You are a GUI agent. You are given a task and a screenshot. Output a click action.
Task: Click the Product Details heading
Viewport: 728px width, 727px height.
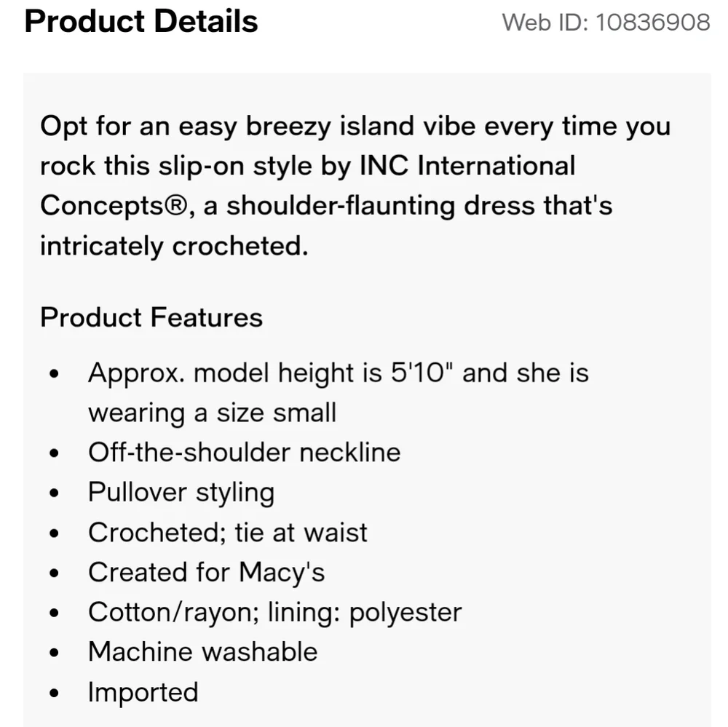[141, 22]
